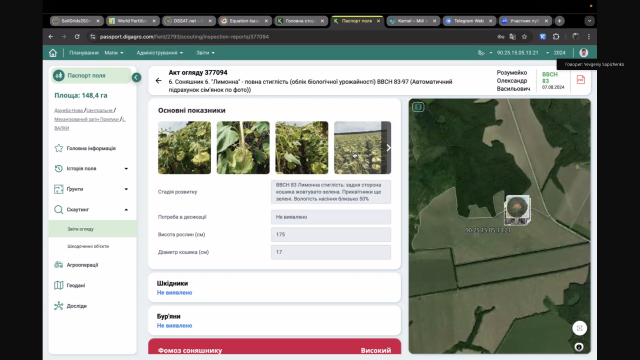Screen dimensions: 640x360
Task: Open Фомоз соняшнику red card
Action: 274,347
